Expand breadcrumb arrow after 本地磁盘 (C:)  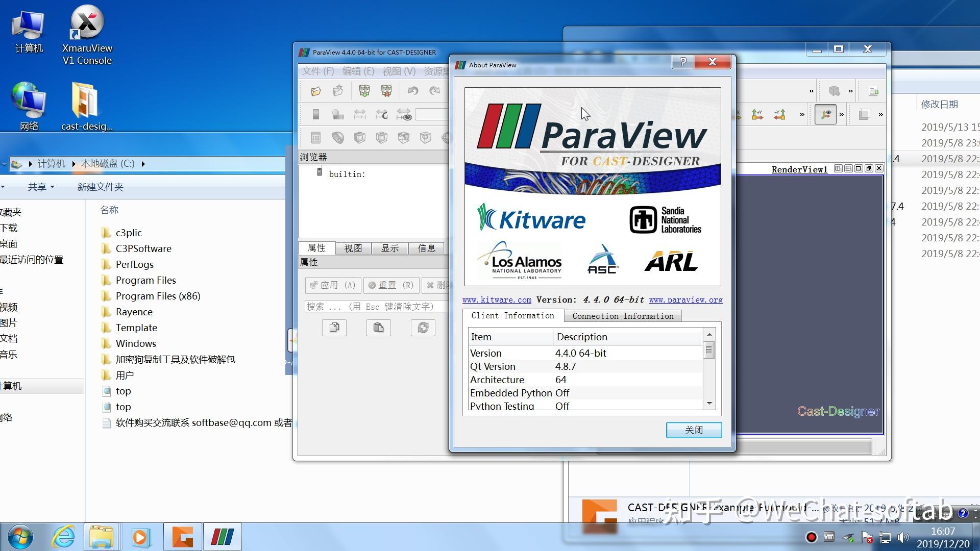pyautogui.click(x=143, y=164)
